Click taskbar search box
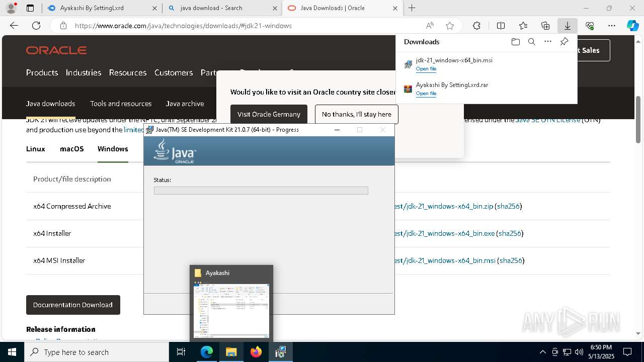Viewport: 644px width, 362px height. (x=97, y=352)
